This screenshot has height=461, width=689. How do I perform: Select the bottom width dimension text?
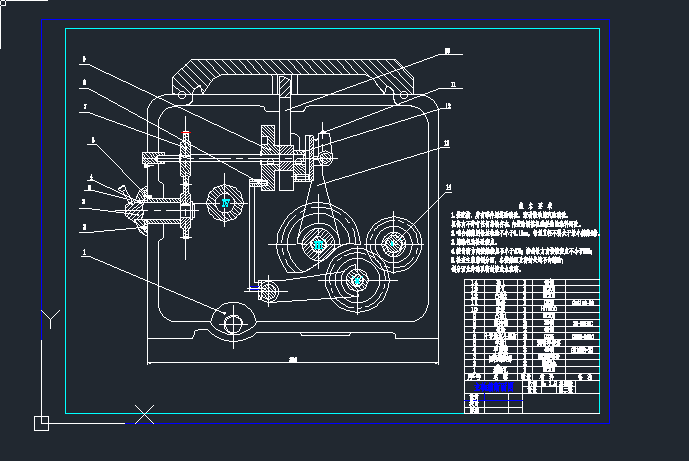294,359
